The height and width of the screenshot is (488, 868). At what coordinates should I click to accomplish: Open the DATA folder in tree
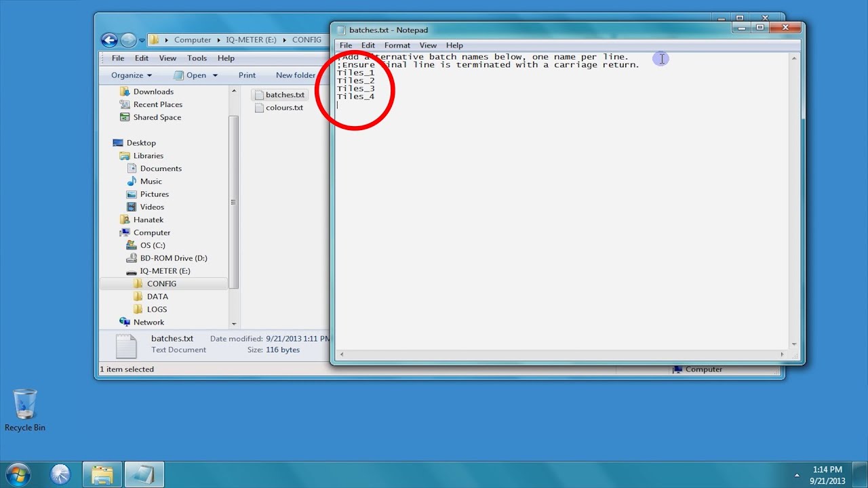(x=157, y=297)
